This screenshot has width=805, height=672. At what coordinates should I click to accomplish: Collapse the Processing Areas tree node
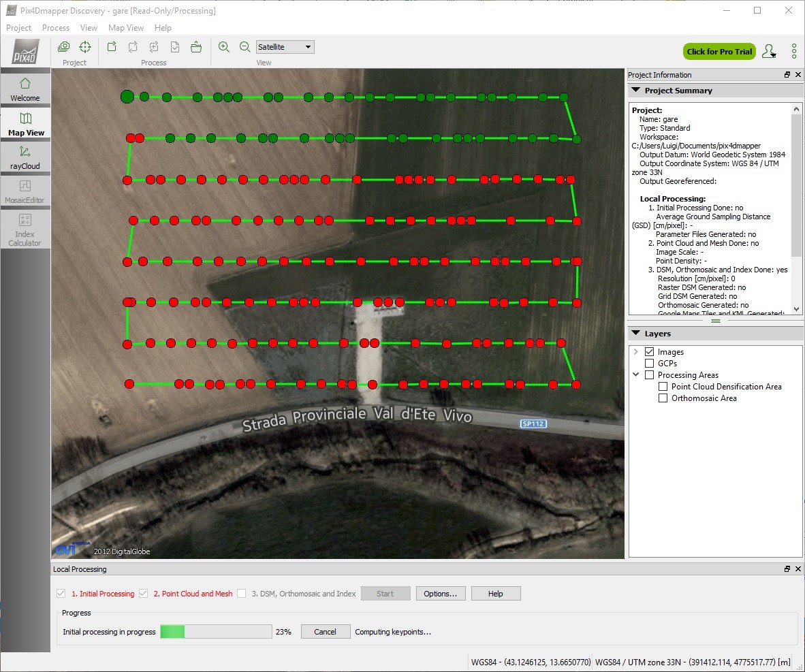(x=635, y=374)
